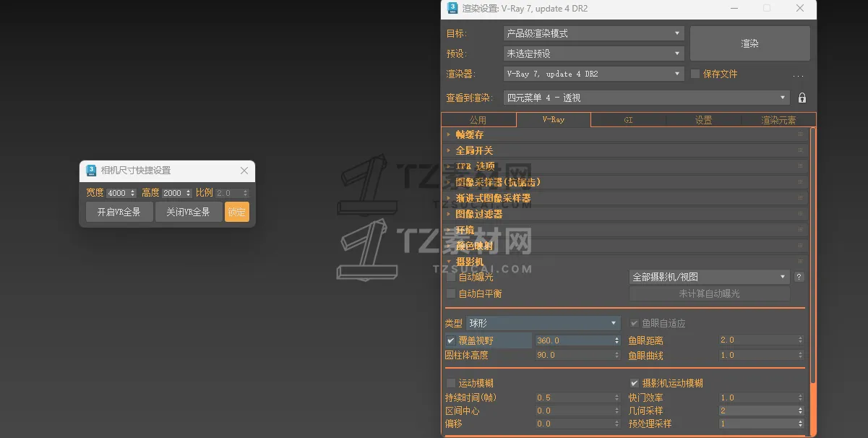Click the 鱼眼曲线 1.0 value field

(757, 355)
